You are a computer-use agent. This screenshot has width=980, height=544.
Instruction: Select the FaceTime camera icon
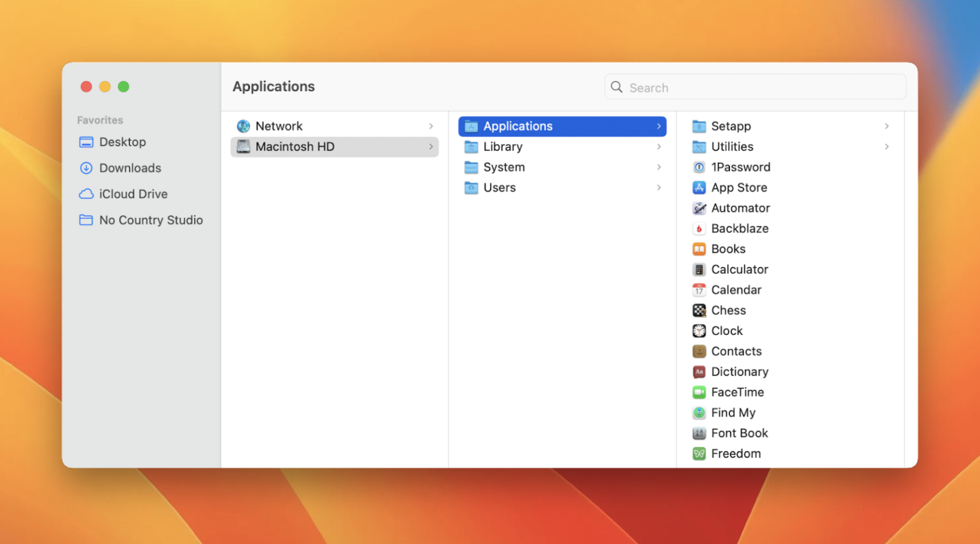699,392
